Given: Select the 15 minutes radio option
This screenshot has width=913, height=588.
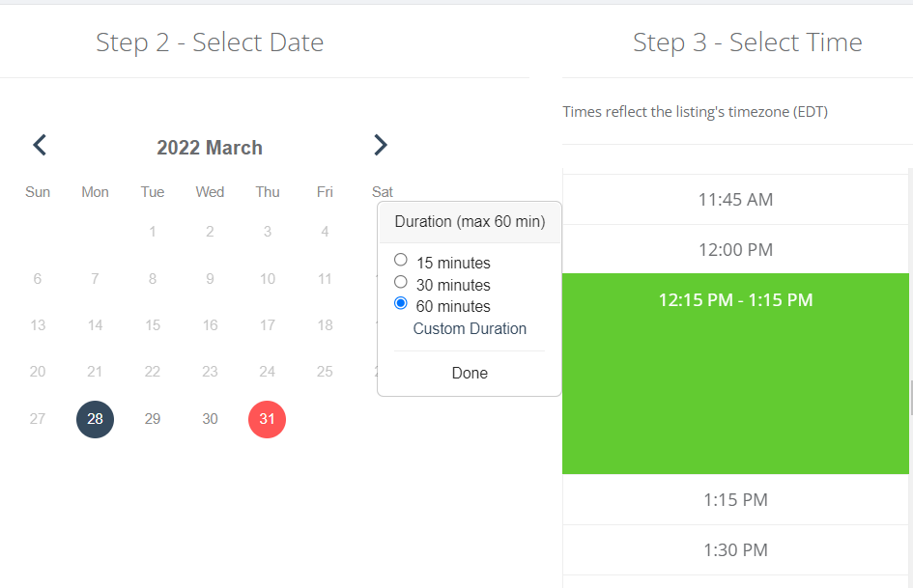Looking at the screenshot, I should coord(401,260).
